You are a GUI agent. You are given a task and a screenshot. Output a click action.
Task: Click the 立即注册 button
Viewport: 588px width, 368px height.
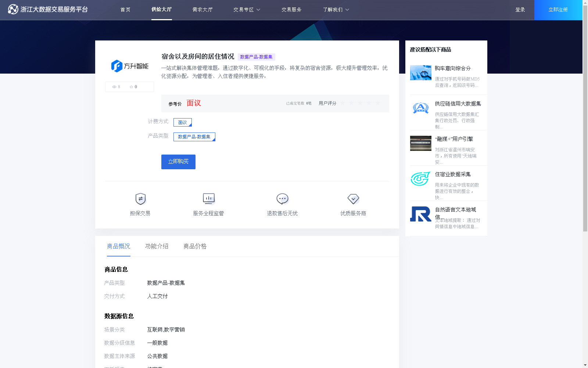point(558,10)
